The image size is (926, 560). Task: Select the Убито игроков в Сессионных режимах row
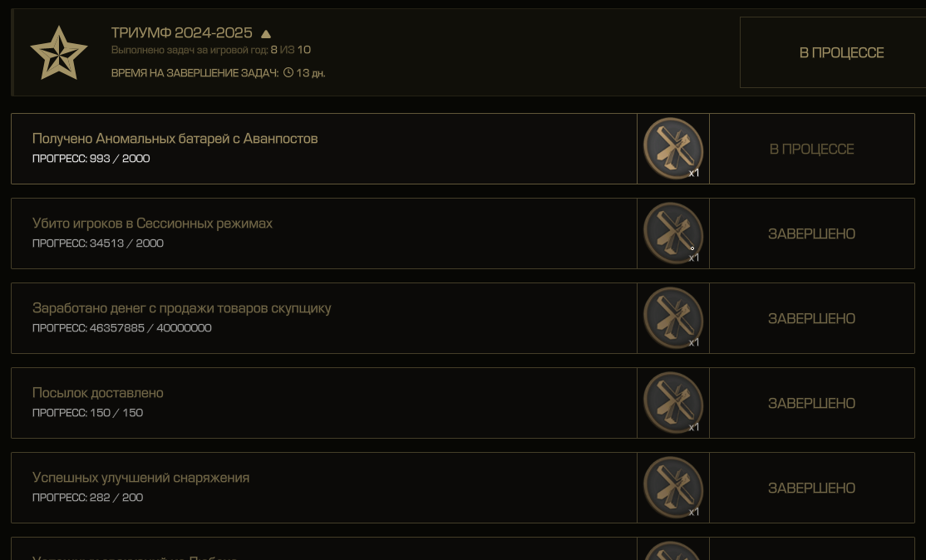[324, 233]
